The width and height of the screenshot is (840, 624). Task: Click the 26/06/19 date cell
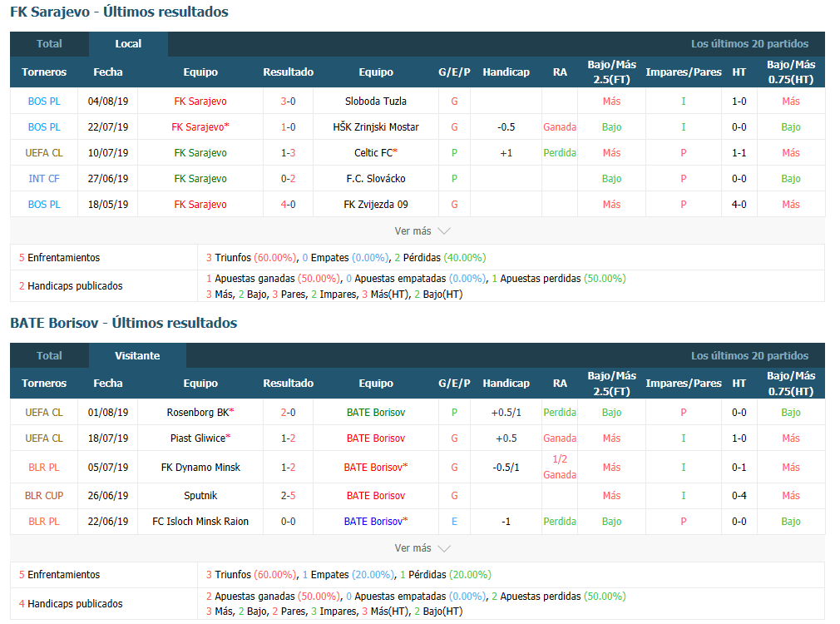coord(107,495)
